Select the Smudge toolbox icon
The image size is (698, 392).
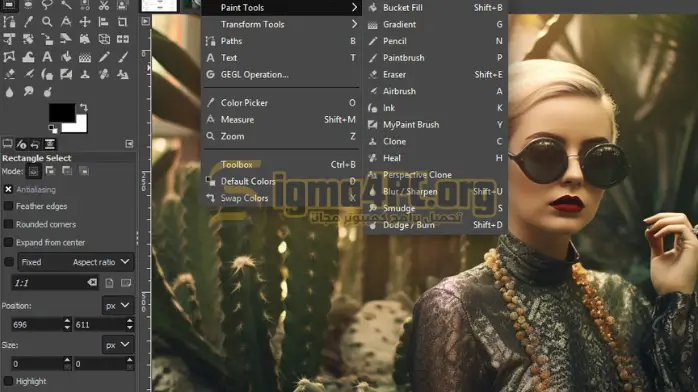(28, 92)
